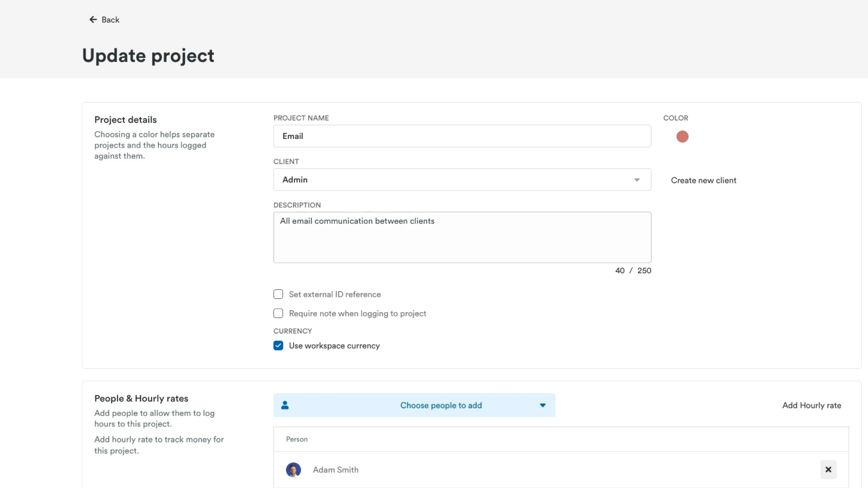868x488 pixels.
Task: Open the red project color picker
Action: point(682,136)
